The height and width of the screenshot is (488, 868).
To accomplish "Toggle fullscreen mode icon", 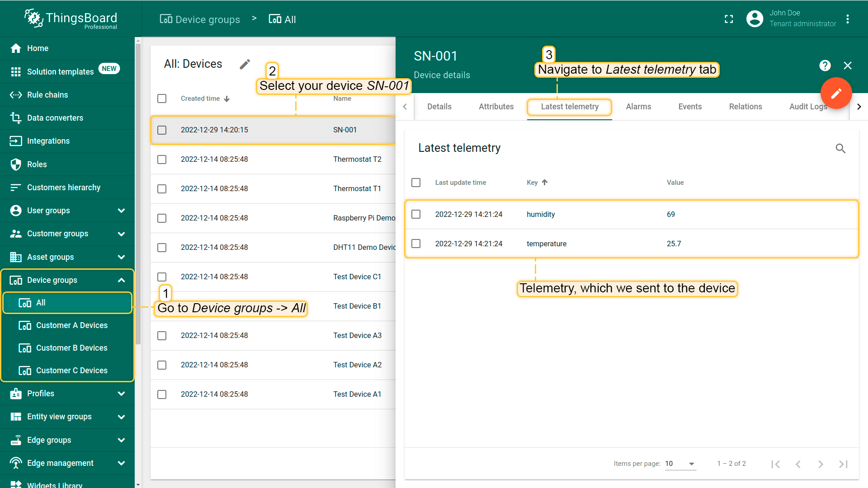I will (x=729, y=19).
